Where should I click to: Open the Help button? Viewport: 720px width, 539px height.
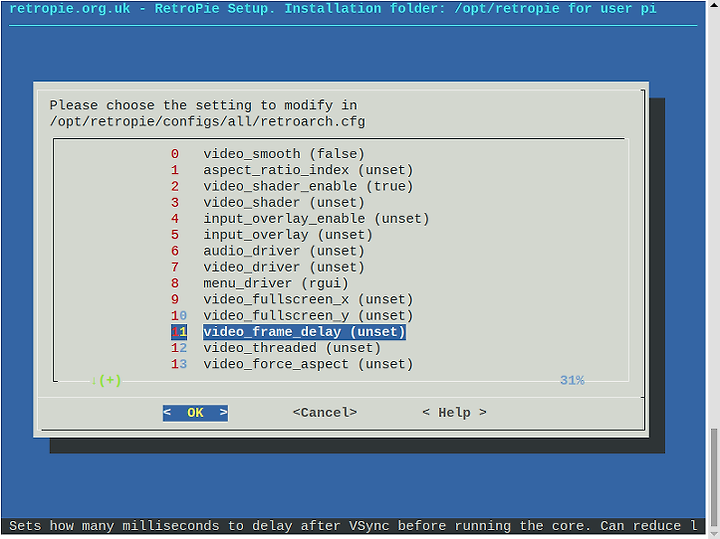coord(454,413)
